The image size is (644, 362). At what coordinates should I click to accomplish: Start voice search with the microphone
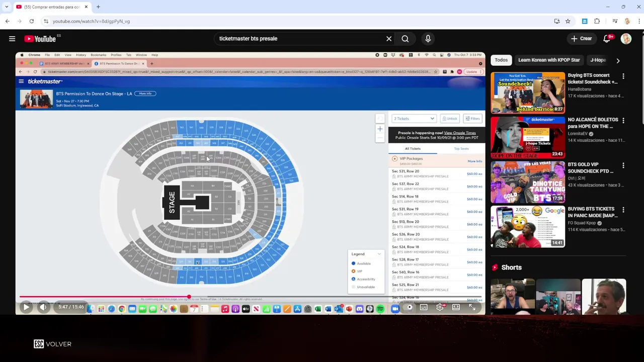(x=428, y=39)
